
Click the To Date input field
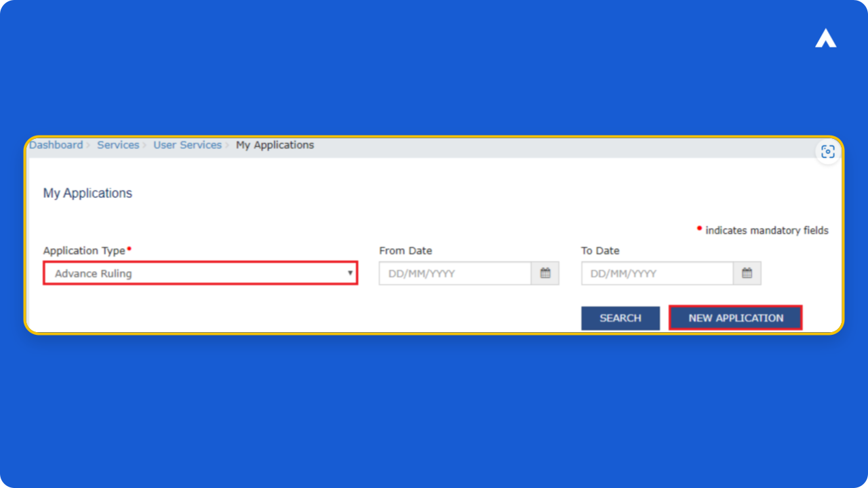pyautogui.click(x=657, y=274)
